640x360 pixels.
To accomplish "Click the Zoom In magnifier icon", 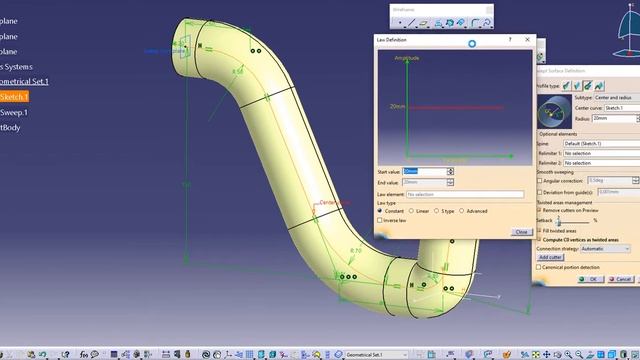I will [568, 354].
